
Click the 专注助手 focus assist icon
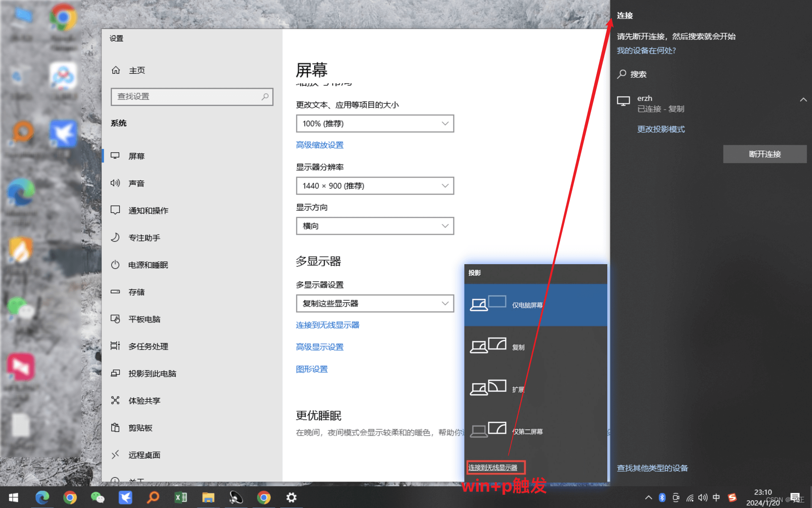(115, 237)
